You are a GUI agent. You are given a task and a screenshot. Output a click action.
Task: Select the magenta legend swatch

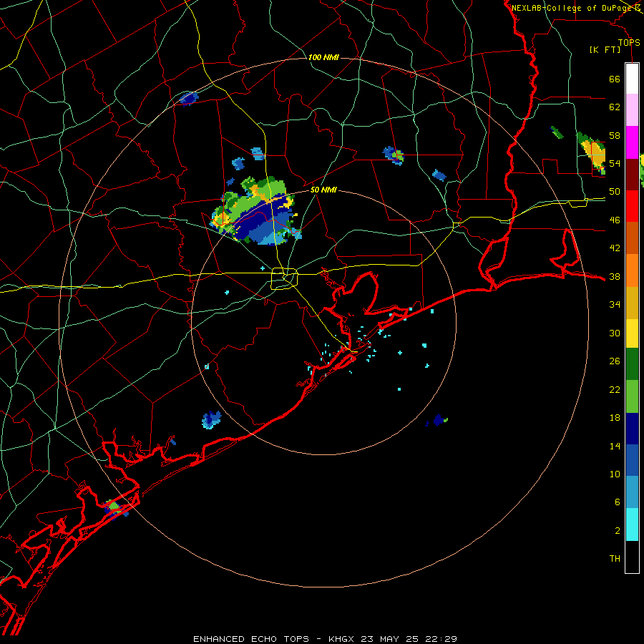pyautogui.click(x=632, y=142)
